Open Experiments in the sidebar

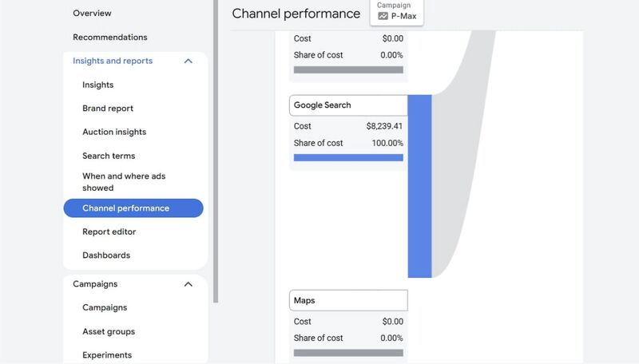point(107,355)
